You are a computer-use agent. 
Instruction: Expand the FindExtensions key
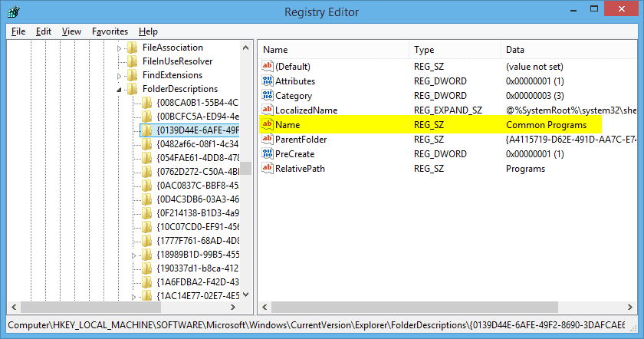click(x=119, y=76)
